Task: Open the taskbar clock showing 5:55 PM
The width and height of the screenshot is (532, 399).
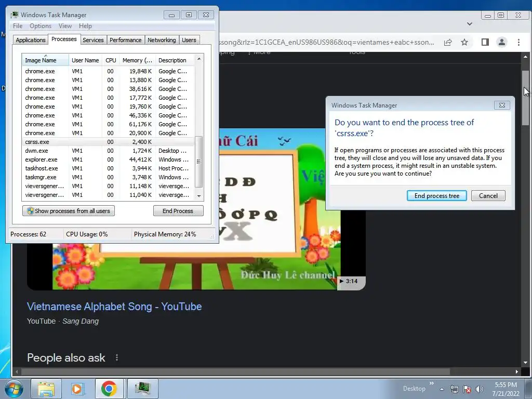Action: pos(506,389)
